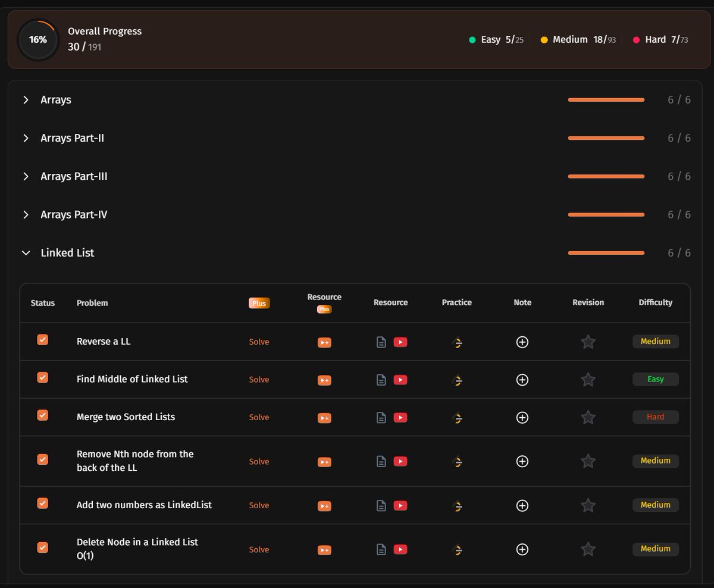Star Reverse a LL for revision
The height and width of the screenshot is (588, 714).
click(x=588, y=342)
